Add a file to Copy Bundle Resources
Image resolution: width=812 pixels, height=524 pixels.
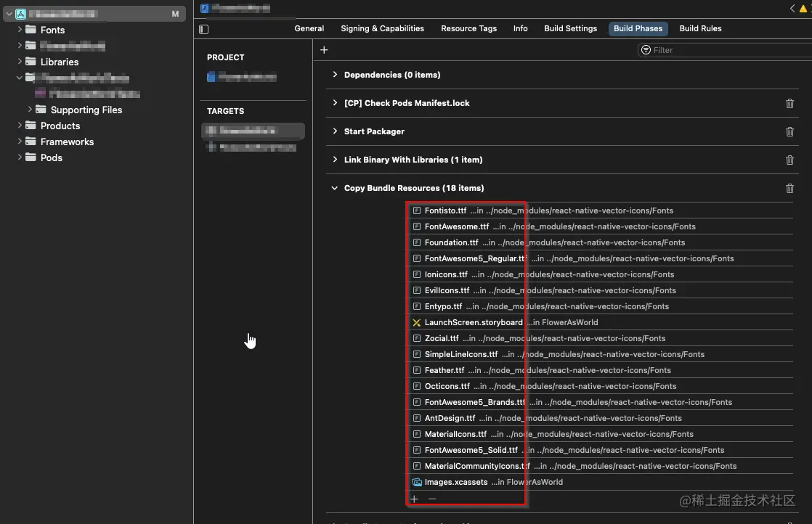[414, 499]
